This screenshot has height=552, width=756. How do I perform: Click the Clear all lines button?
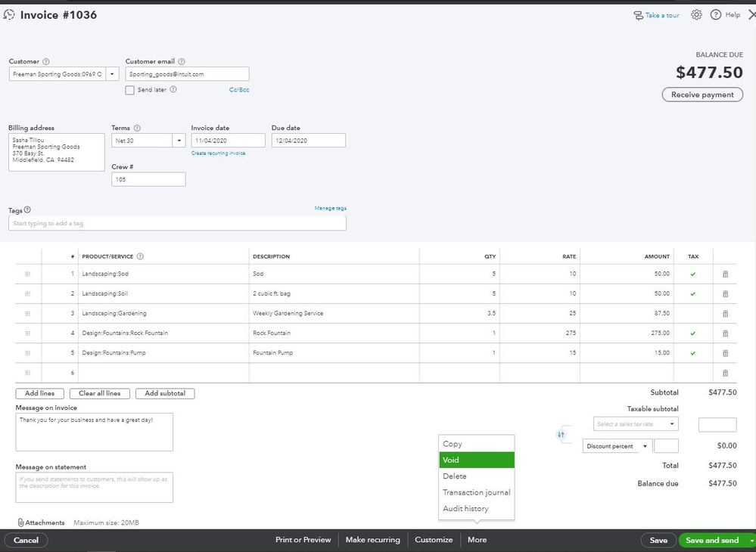coord(100,393)
